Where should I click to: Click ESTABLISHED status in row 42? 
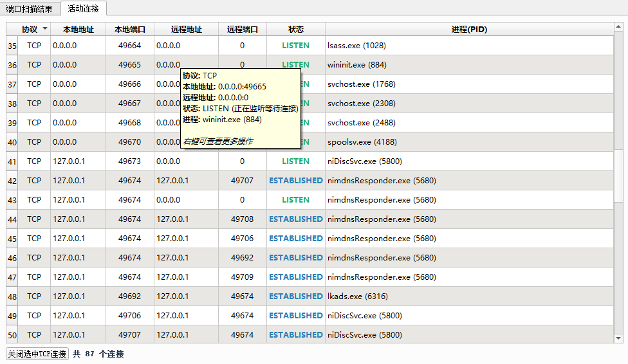[296, 181]
